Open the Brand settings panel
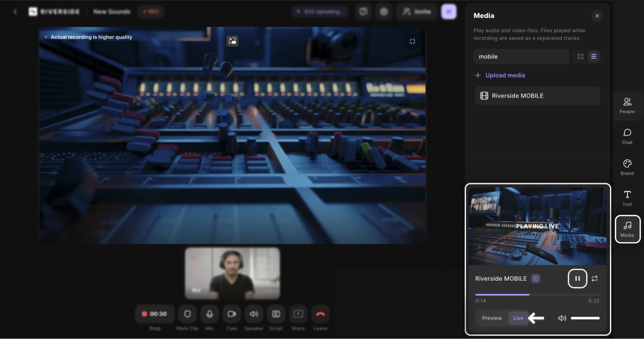 627,168
